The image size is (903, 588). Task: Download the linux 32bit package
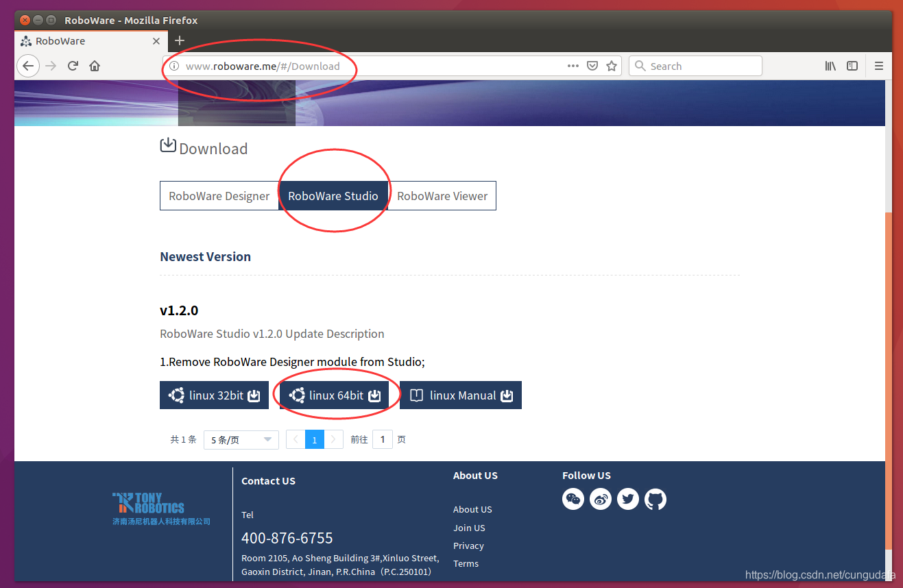point(214,395)
